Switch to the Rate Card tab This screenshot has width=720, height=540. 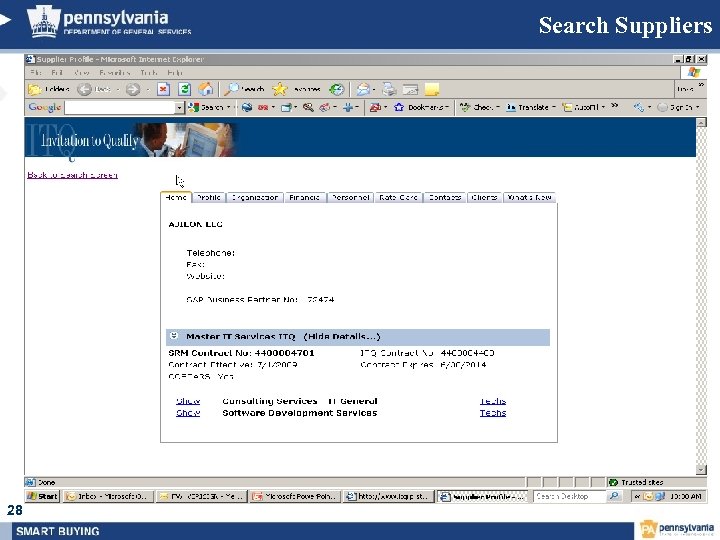tap(398, 197)
